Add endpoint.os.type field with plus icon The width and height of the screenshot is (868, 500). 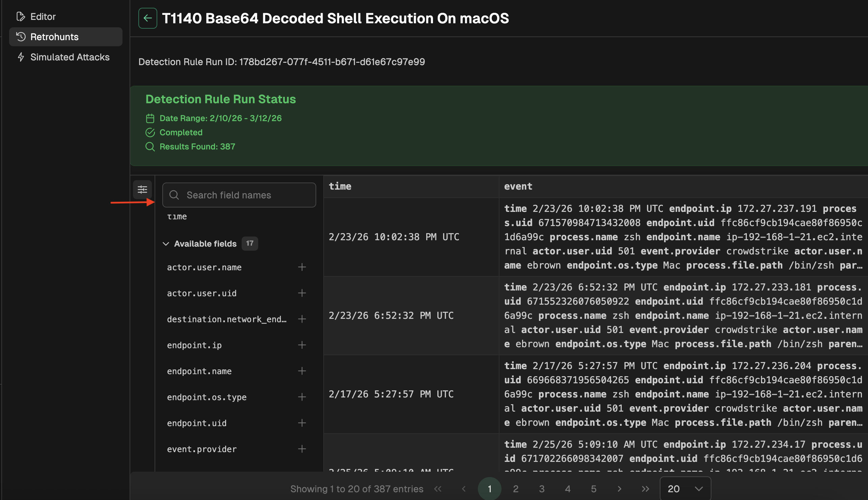pos(302,397)
